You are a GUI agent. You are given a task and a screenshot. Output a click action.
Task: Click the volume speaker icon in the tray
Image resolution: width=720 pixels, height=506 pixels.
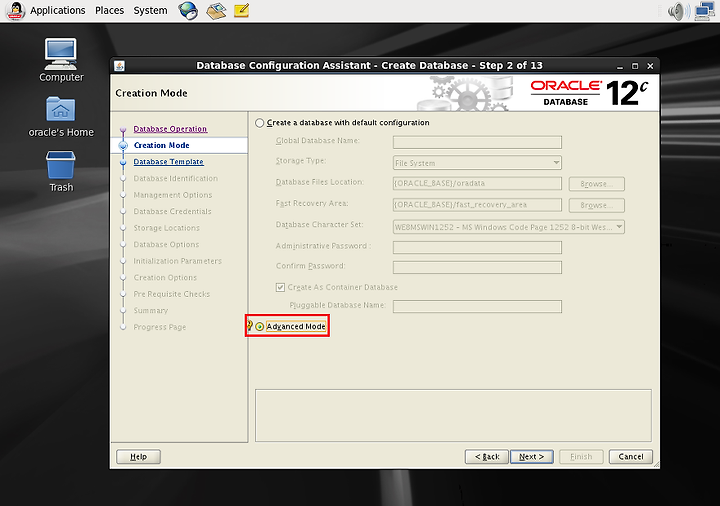point(678,11)
